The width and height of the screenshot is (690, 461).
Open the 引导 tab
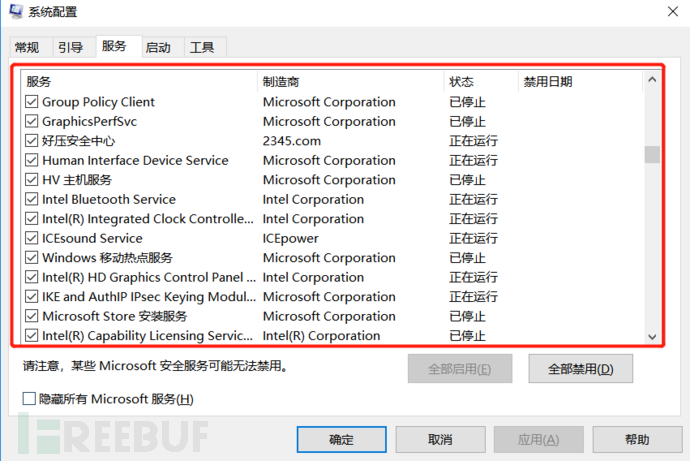click(x=74, y=47)
